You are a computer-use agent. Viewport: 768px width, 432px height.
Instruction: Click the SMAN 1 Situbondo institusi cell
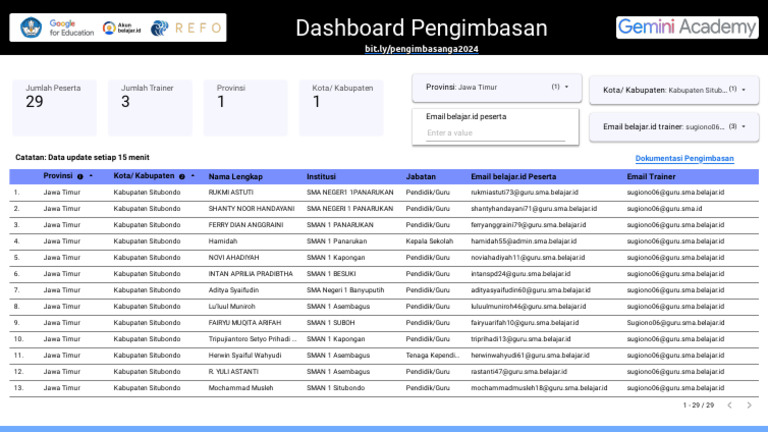(x=336, y=388)
